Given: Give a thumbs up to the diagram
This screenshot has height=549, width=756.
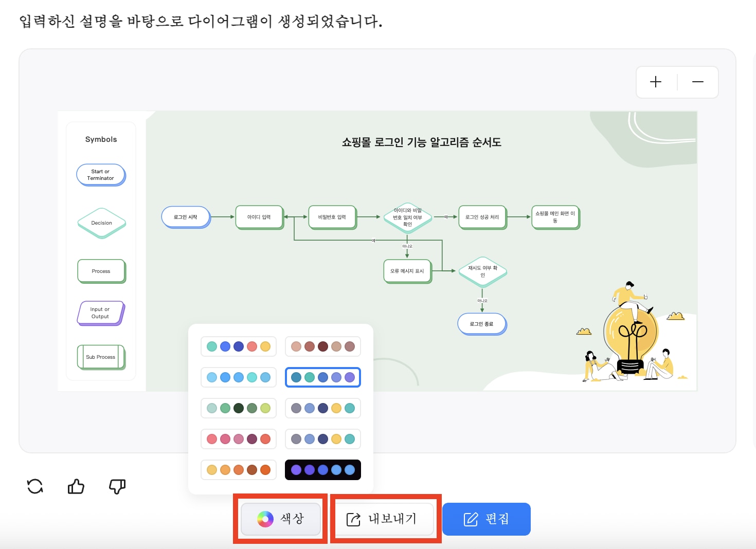Looking at the screenshot, I should [x=76, y=486].
